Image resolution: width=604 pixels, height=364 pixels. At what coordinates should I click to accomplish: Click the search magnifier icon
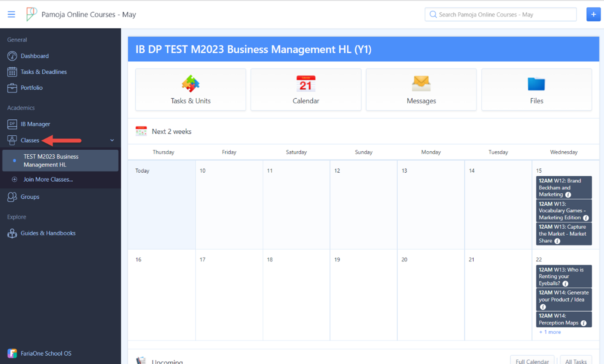click(433, 14)
